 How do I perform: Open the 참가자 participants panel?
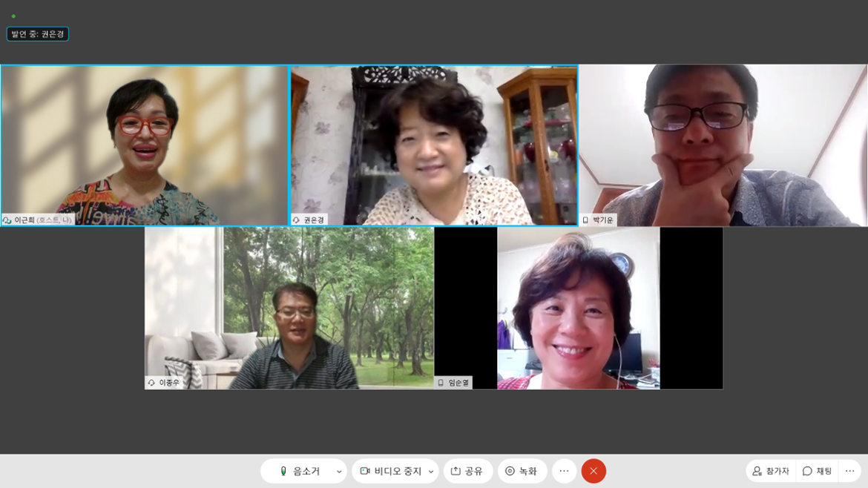point(771,471)
